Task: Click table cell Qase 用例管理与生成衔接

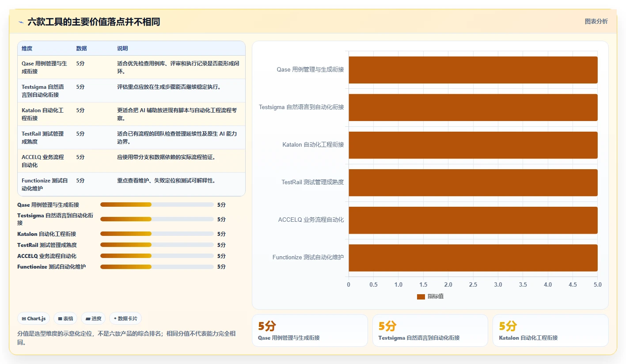Action: (45, 67)
